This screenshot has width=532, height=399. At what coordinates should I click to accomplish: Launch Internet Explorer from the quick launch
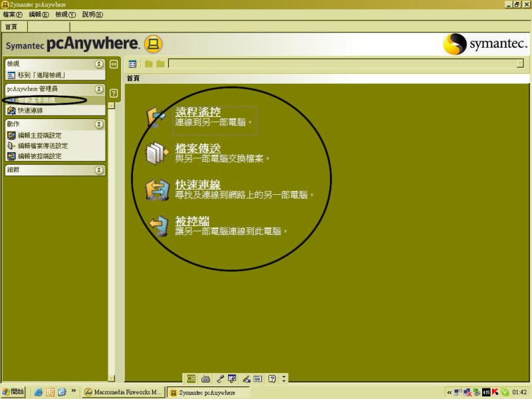[39, 392]
